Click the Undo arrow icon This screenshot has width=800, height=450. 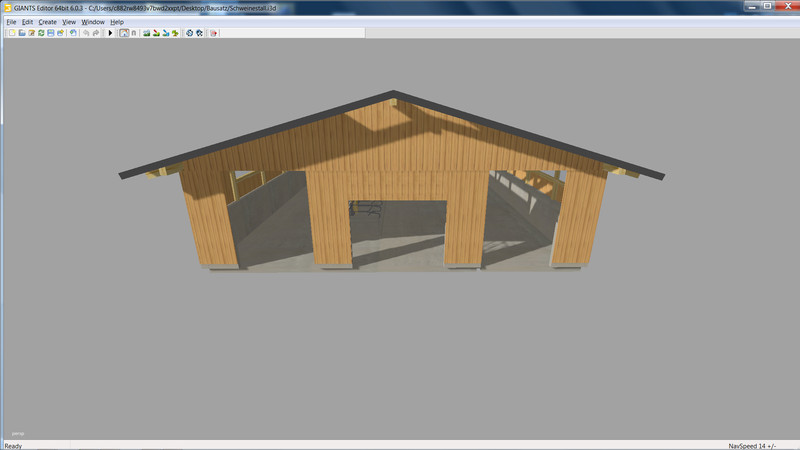pyautogui.click(x=86, y=33)
